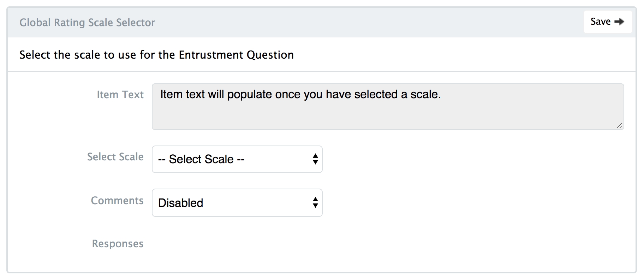Click the Comments dropdown's up-down arrows
644x279 pixels.
point(315,203)
